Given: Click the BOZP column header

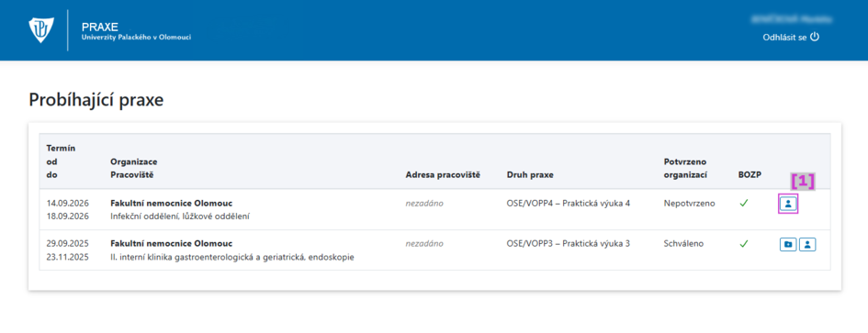Looking at the screenshot, I should [750, 175].
